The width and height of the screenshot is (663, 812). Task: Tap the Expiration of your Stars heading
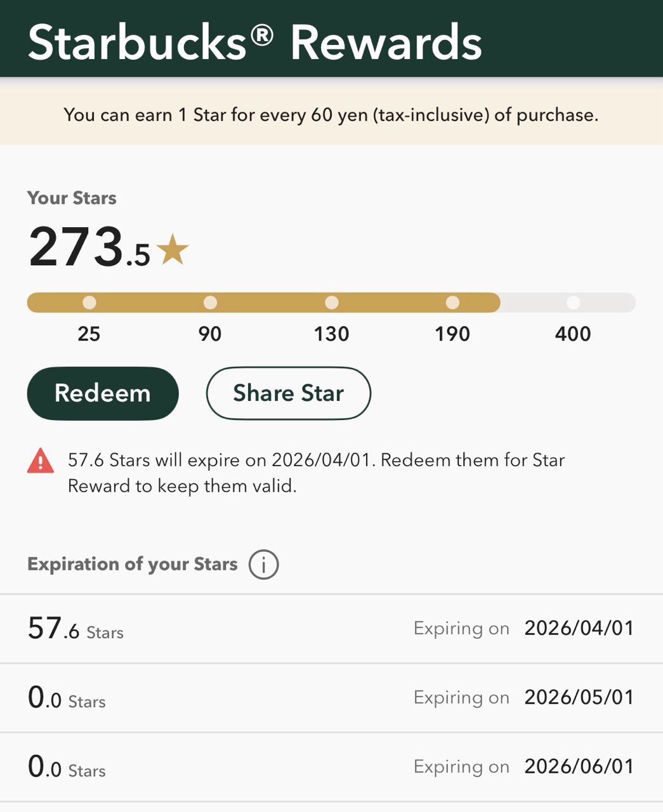click(x=132, y=564)
